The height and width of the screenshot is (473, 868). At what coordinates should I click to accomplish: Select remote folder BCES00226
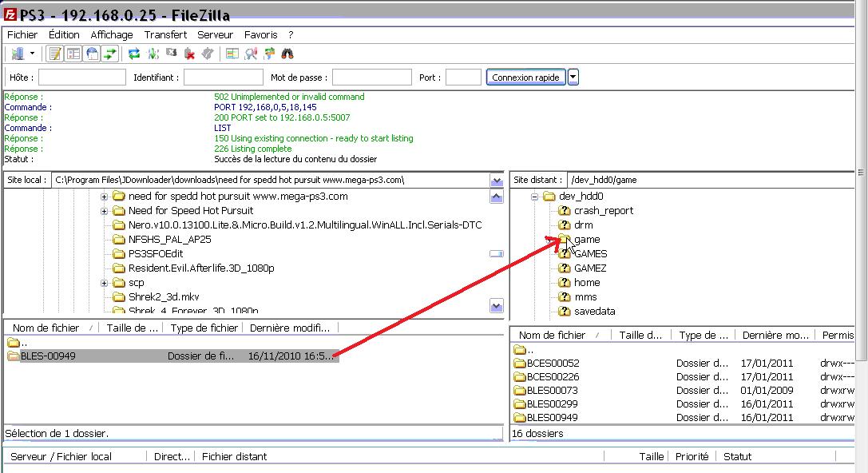tap(553, 376)
